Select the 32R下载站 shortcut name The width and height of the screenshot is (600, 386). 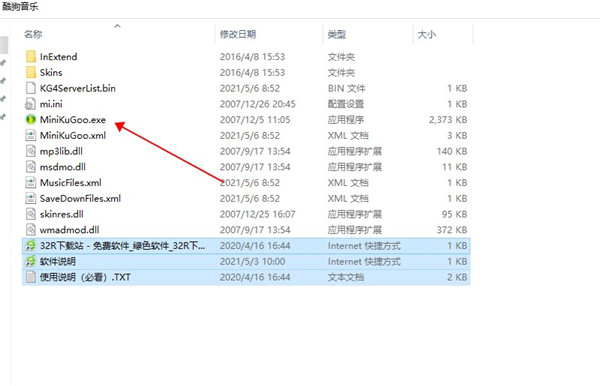[x=122, y=246]
